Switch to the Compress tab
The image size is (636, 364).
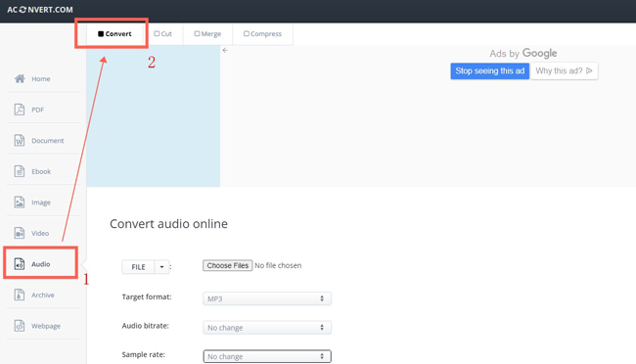point(262,33)
